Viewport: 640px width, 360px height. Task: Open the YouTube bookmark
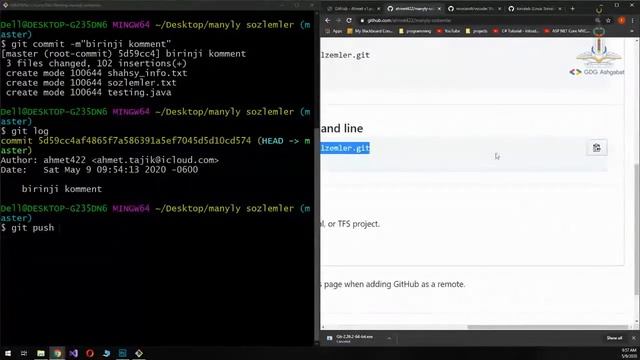click(x=448, y=31)
